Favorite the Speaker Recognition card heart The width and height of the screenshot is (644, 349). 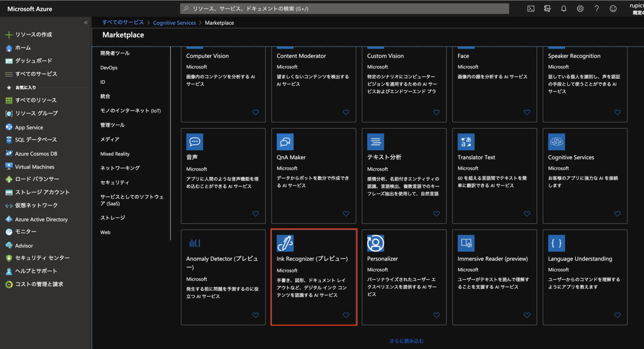point(617,113)
